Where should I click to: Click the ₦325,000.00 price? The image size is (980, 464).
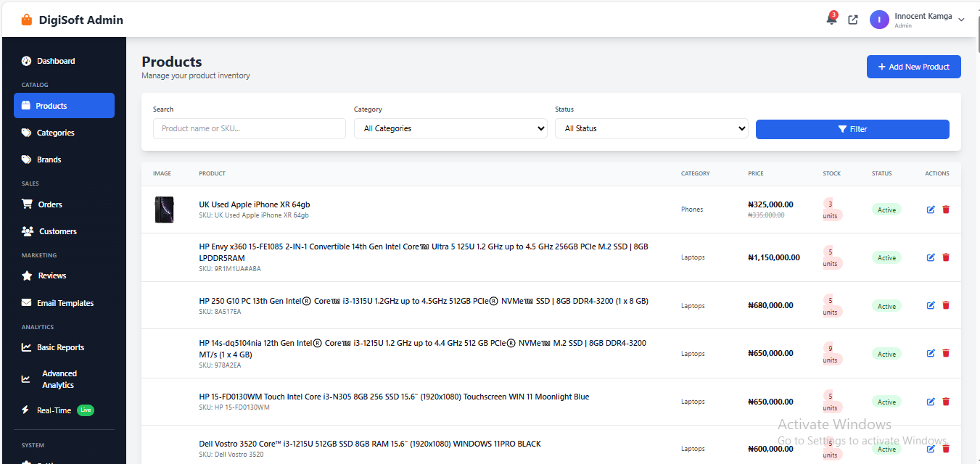(770, 204)
